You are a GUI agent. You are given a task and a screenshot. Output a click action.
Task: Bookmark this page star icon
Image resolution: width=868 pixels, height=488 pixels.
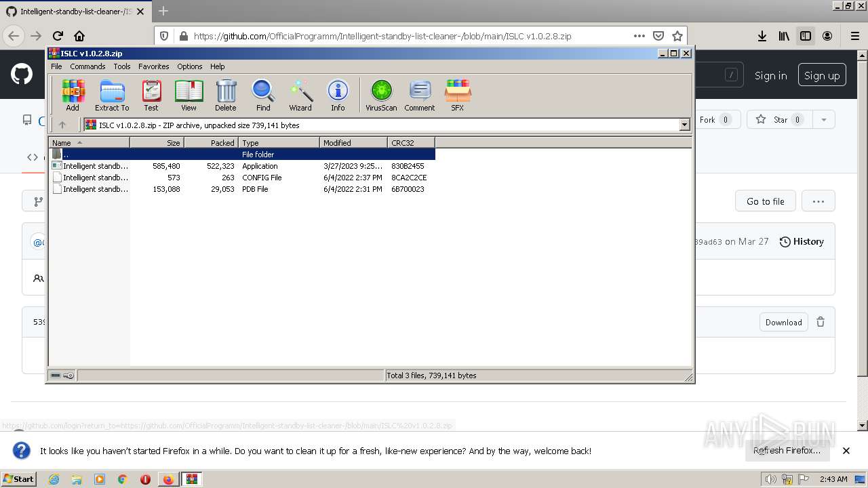tap(677, 36)
